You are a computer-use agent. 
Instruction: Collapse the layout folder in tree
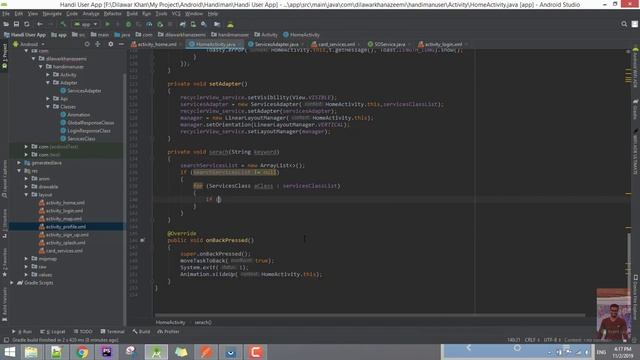[x=26, y=195]
